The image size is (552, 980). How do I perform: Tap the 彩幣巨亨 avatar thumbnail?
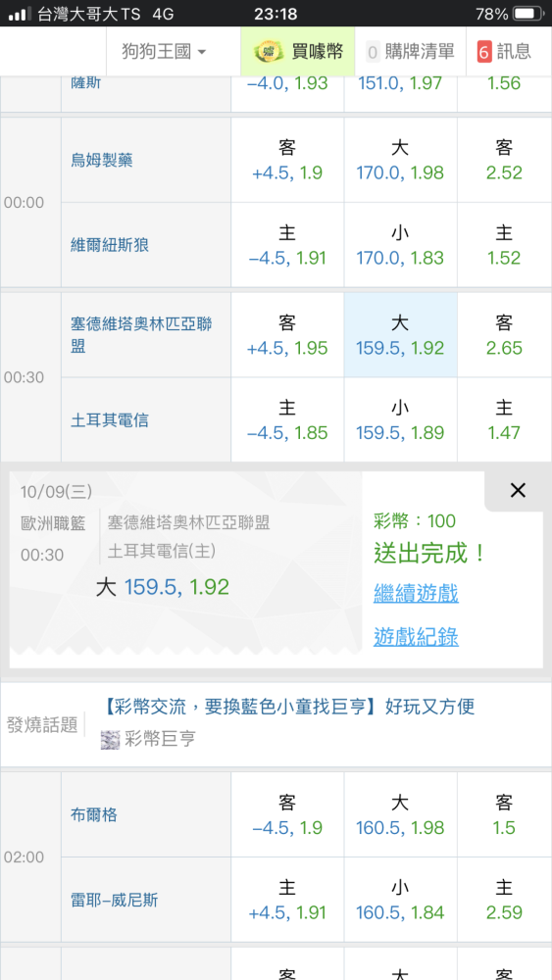[110, 739]
